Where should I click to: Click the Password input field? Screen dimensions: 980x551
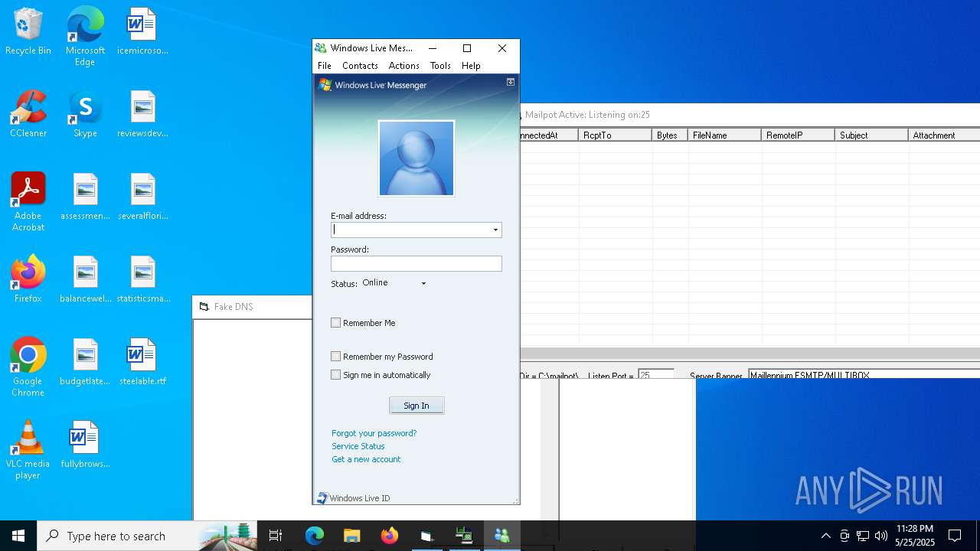tap(416, 263)
